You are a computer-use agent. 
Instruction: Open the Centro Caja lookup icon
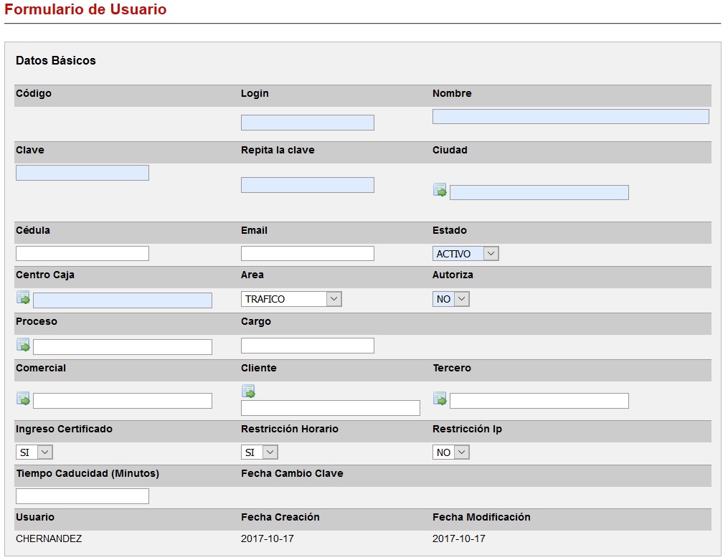click(x=23, y=298)
